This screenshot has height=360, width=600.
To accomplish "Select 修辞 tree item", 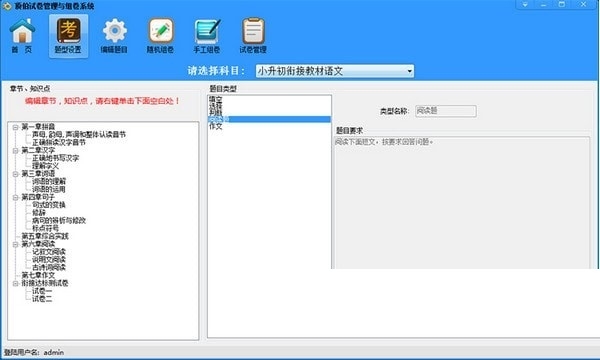I will [x=39, y=213].
